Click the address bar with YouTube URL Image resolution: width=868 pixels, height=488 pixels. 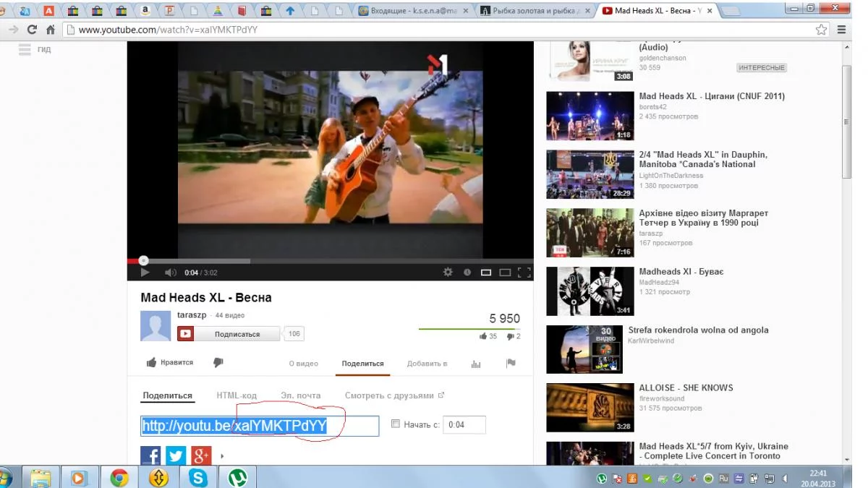click(x=446, y=30)
